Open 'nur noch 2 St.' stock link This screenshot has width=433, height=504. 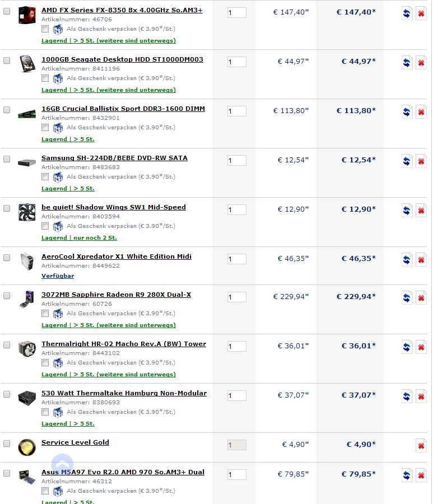(x=95, y=238)
